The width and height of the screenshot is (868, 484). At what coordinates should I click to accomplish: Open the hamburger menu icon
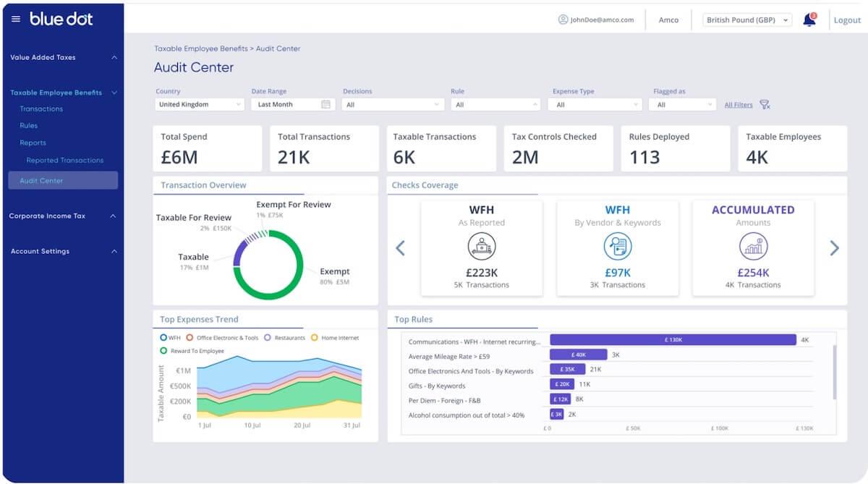16,19
